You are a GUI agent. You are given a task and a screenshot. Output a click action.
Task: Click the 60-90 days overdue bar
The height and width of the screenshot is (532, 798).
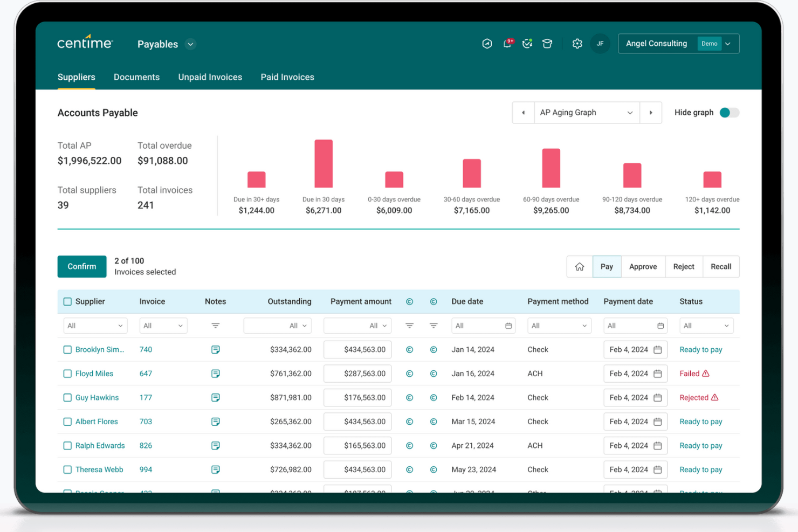tap(551, 168)
